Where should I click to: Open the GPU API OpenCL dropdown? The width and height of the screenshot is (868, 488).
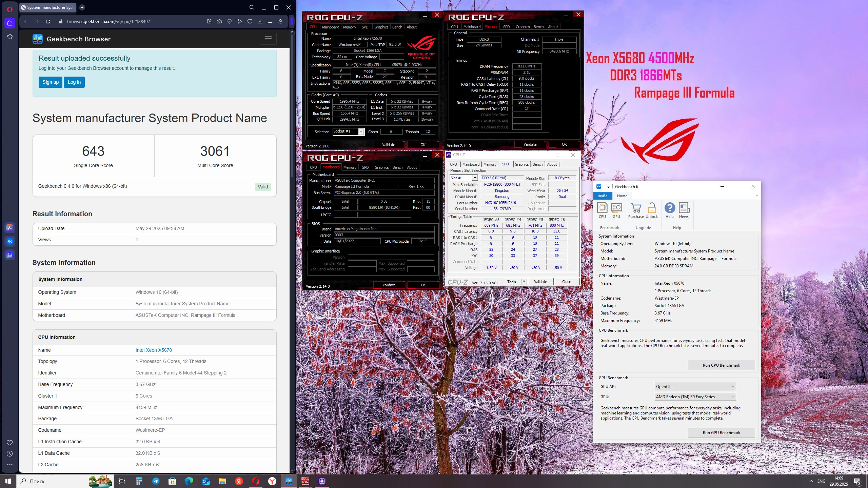click(695, 386)
